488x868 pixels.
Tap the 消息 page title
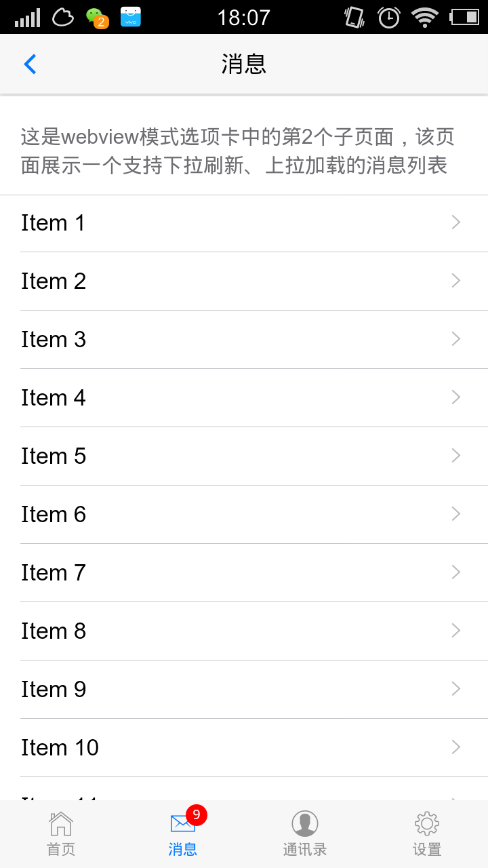tap(244, 64)
